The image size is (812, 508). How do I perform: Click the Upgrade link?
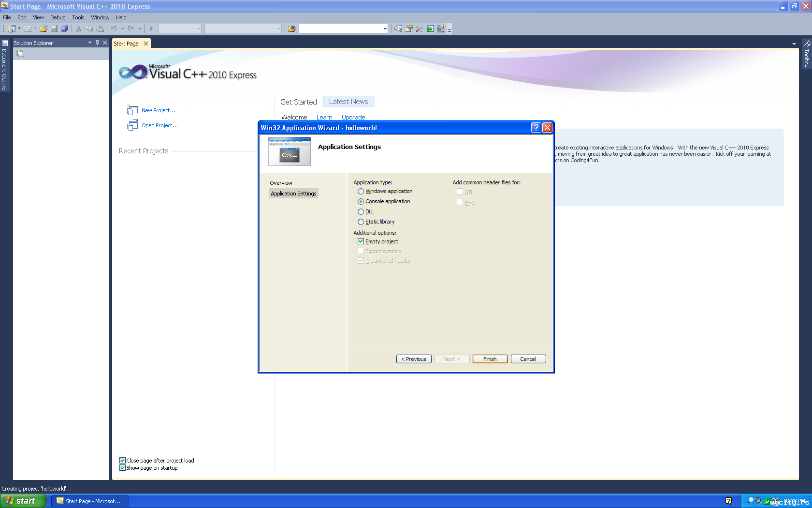click(x=353, y=118)
